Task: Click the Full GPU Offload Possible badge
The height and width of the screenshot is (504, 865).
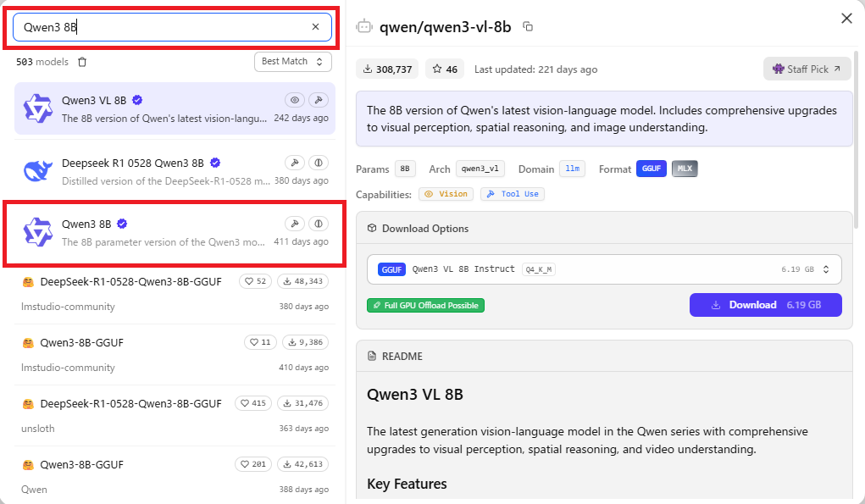Action: pyautogui.click(x=425, y=306)
